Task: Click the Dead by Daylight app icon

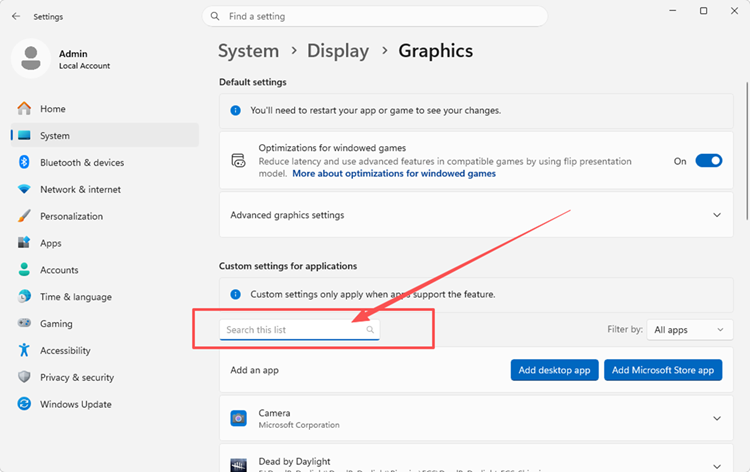Action: tap(238, 465)
